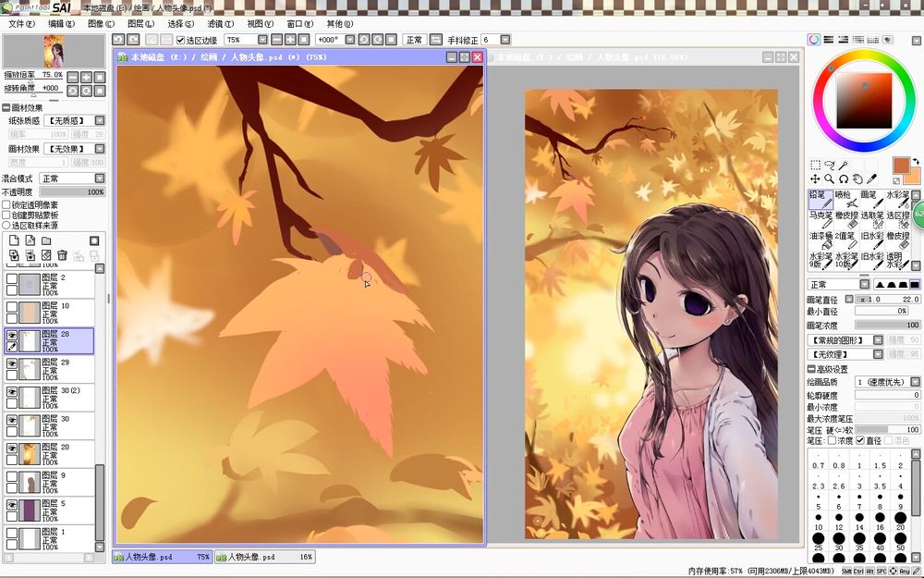
Task: Toggle the 直径 pressure checkbox
Action: pyautogui.click(x=860, y=440)
